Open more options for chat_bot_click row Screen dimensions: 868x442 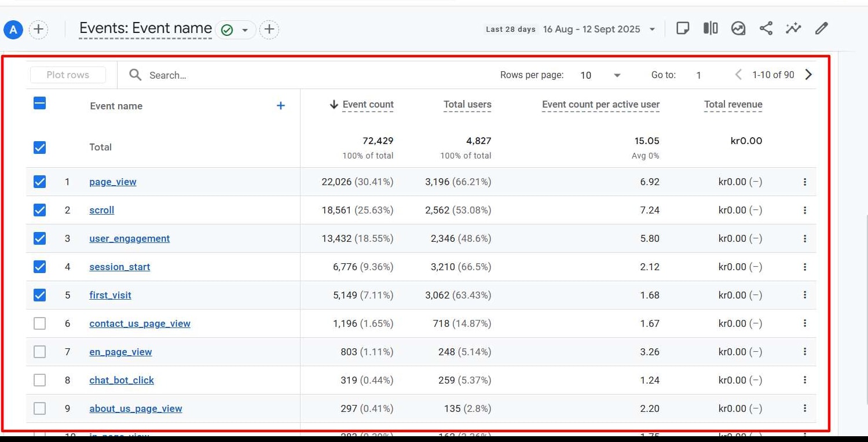pyautogui.click(x=805, y=380)
